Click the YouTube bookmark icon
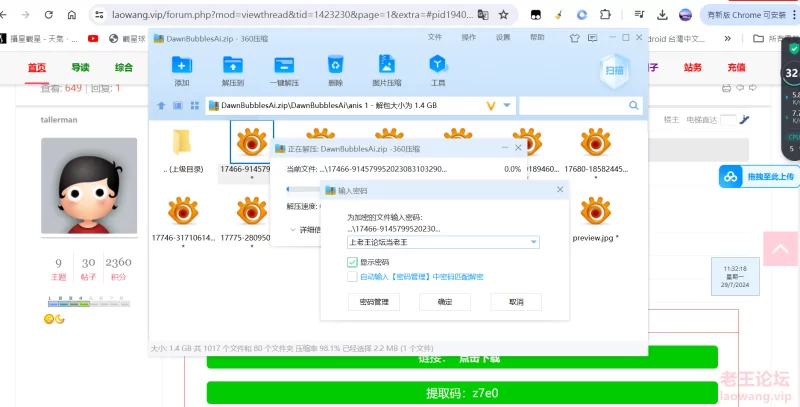Viewport: 800px width, 407px height. 93,38
